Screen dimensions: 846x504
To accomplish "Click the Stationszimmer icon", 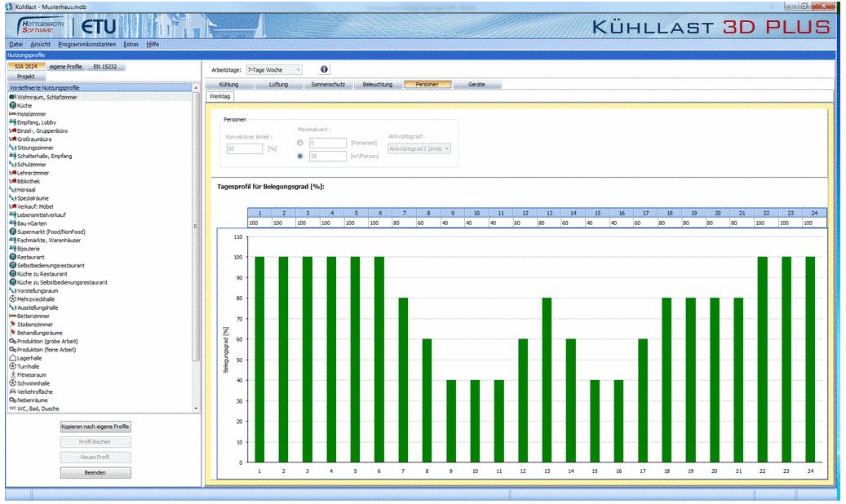I will (12, 325).
